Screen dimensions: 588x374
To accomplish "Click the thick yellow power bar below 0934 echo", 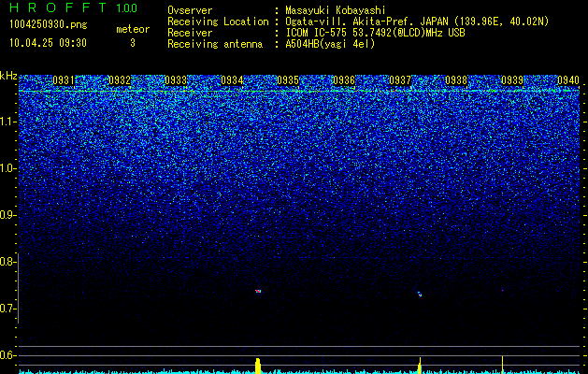I will (258, 366).
